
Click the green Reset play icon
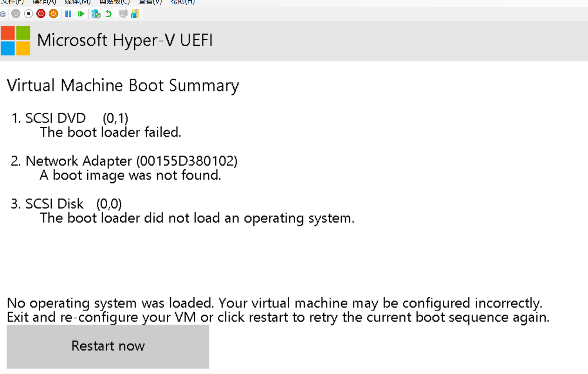[x=81, y=14]
